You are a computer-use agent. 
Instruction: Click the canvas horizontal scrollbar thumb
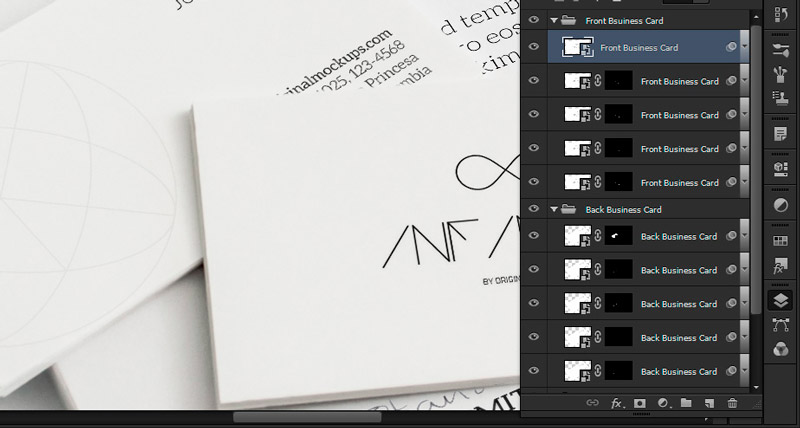[307, 417]
